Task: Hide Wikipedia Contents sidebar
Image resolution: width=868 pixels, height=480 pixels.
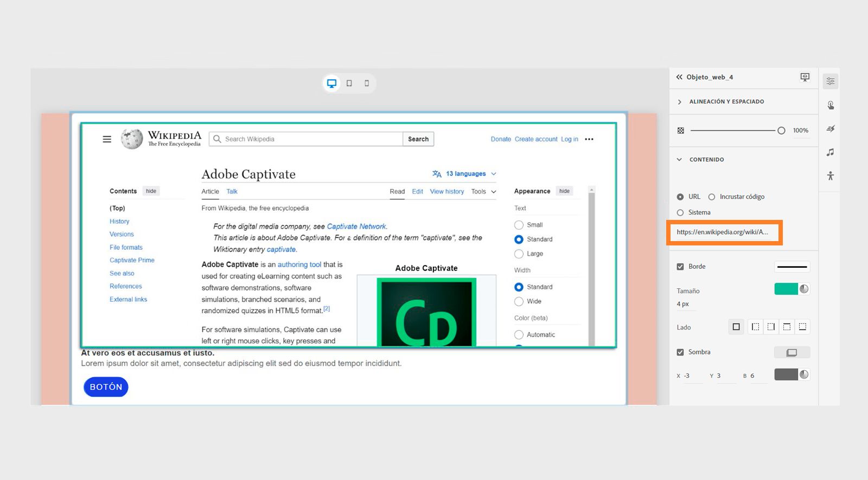Action: (151, 191)
